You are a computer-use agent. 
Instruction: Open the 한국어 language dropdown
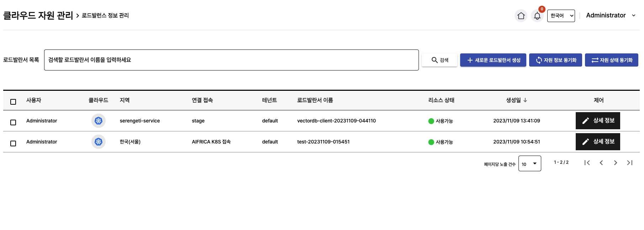point(561,16)
